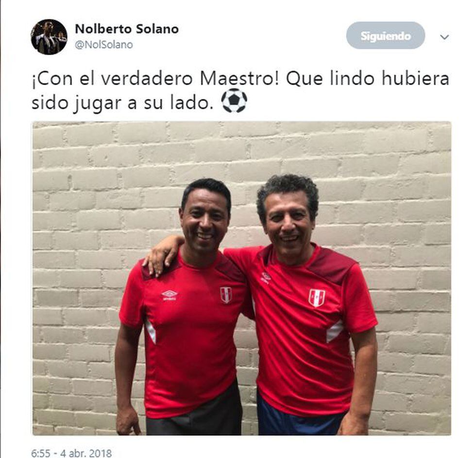Click the phrase '¡Con el verdadero' in tweet
The image size is (476, 458).
pos(112,79)
